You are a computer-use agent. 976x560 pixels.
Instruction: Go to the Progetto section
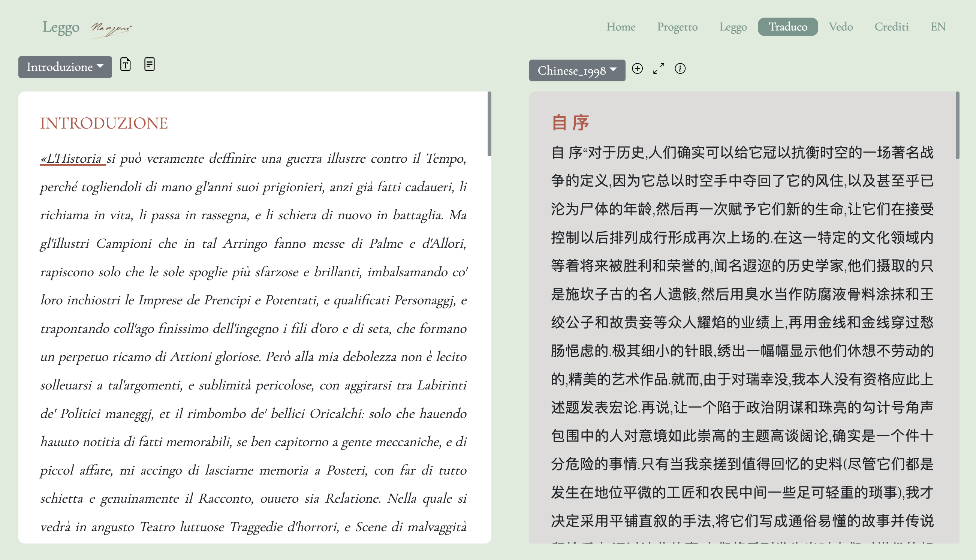677,27
